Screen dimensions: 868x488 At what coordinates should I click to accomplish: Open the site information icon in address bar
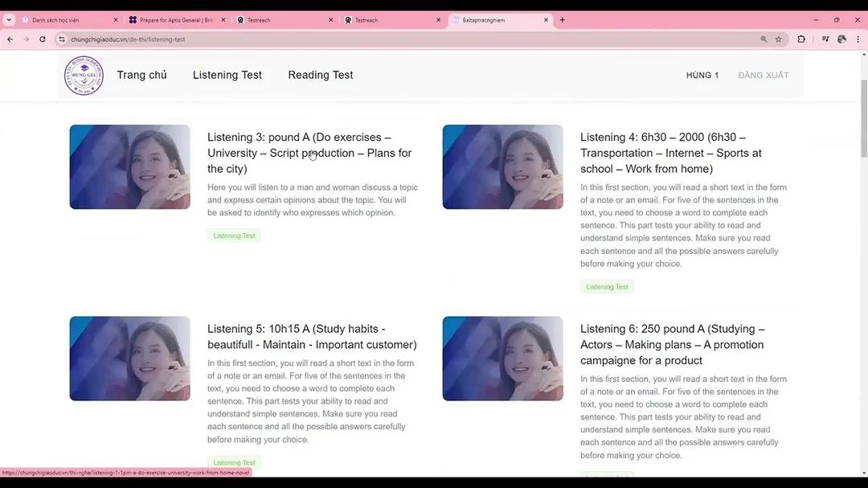point(62,39)
